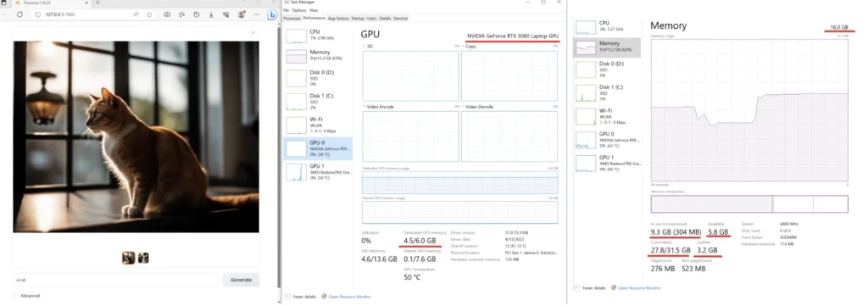Click the Shared GPU memory usage graph
This screenshot has width=868, height=306.
pos(460,212)
